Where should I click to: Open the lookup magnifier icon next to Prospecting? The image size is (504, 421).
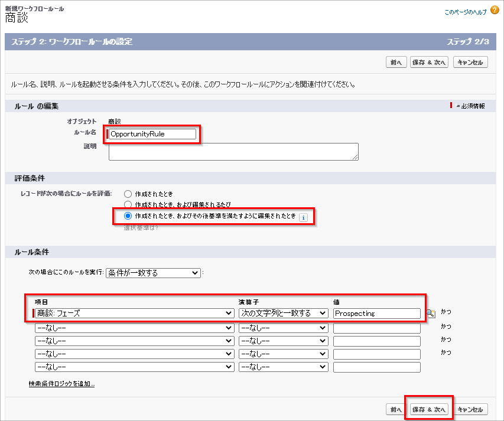pos(431,314)
